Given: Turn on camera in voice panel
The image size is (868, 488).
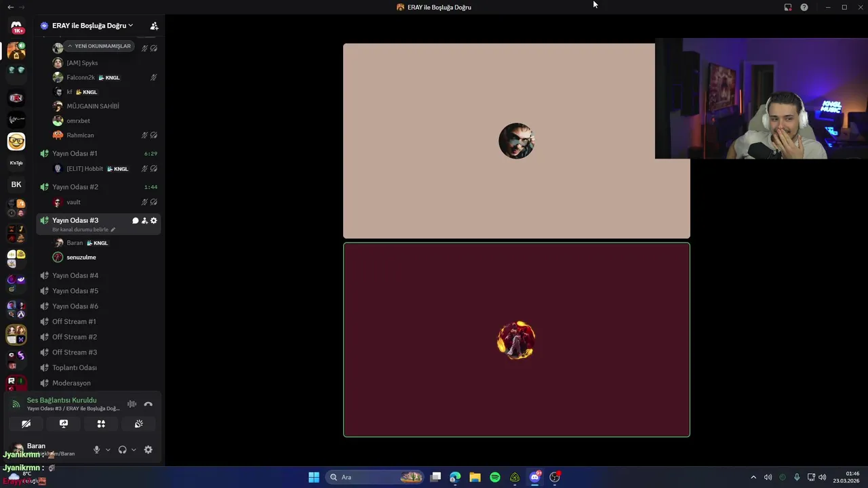Looking at the screenshot, I should [x=26, y=424].
